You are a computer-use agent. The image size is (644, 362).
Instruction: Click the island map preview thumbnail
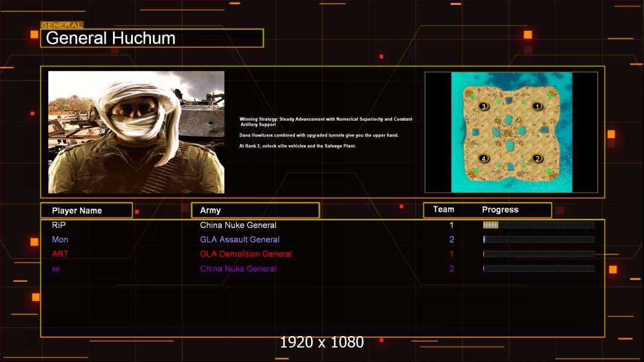511,132
